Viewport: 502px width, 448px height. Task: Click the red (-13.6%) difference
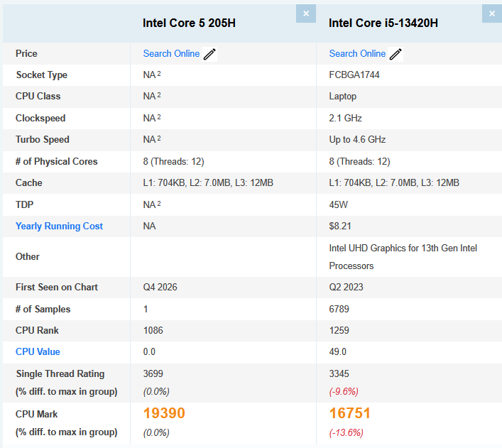[x=346, y=432]
